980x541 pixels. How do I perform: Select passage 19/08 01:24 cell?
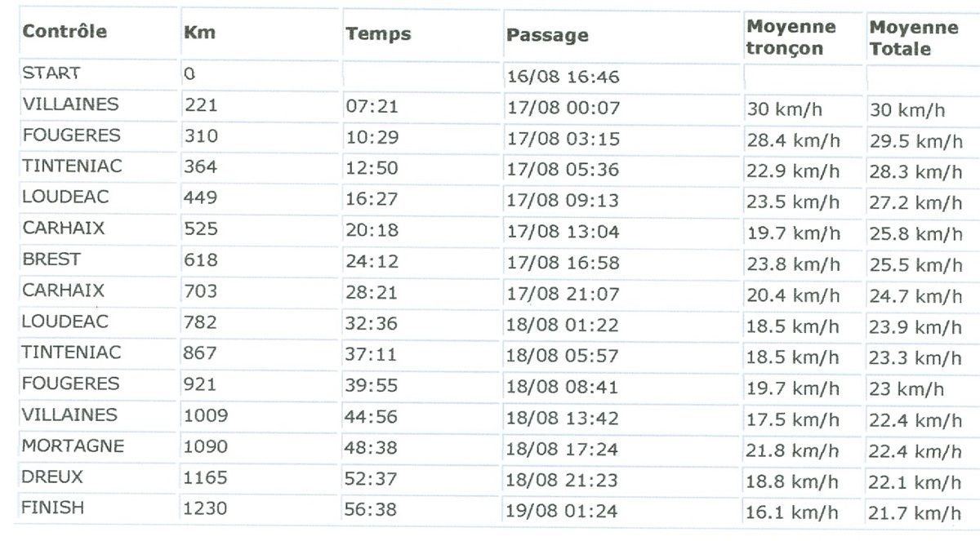[x=563, y=512]
